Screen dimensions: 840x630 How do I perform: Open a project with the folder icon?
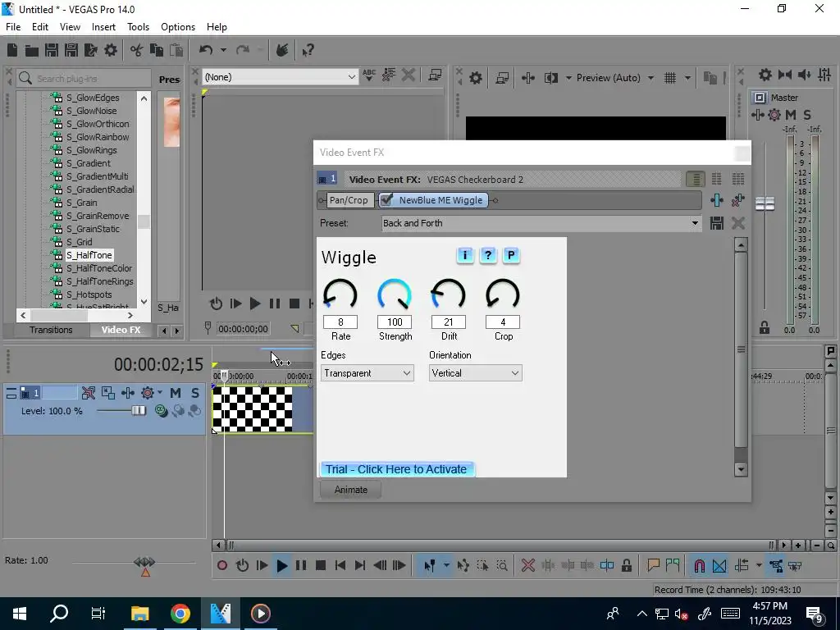click(32, 50)
